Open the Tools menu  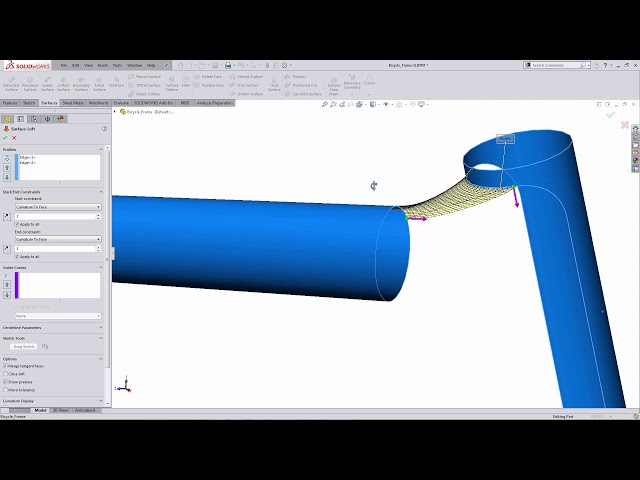[117, 65]
